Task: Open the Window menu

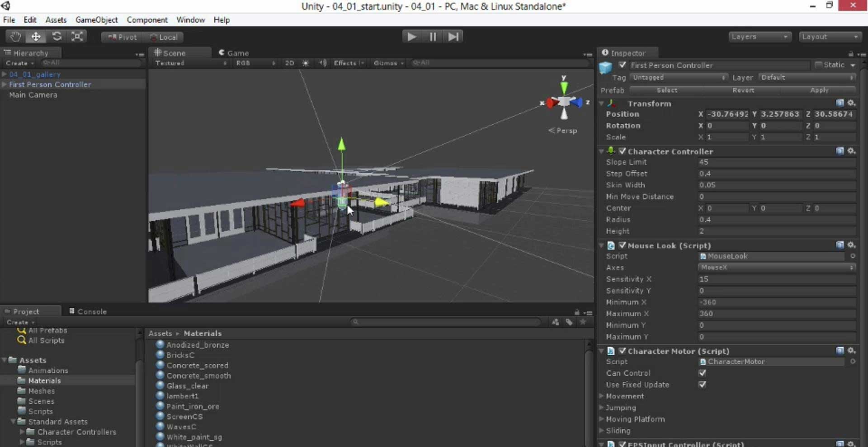Action: 190,20
